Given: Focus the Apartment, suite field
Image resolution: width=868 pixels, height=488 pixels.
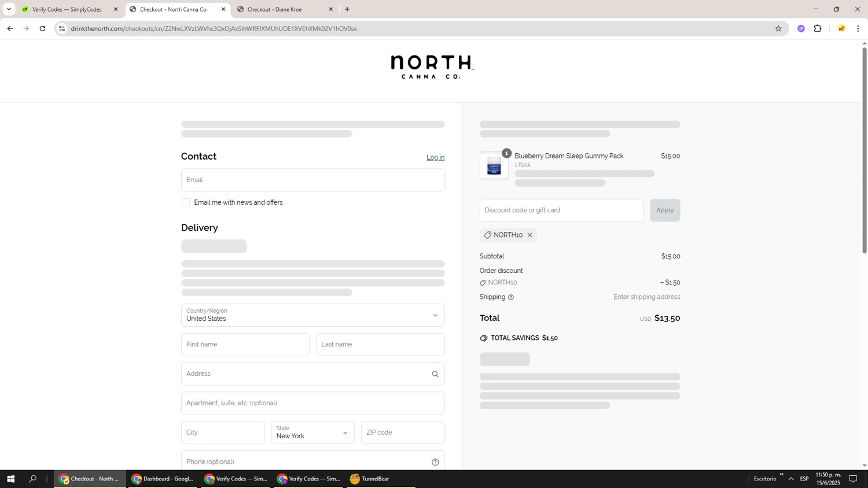Looking at the screenshot, I should click(312, 403).
